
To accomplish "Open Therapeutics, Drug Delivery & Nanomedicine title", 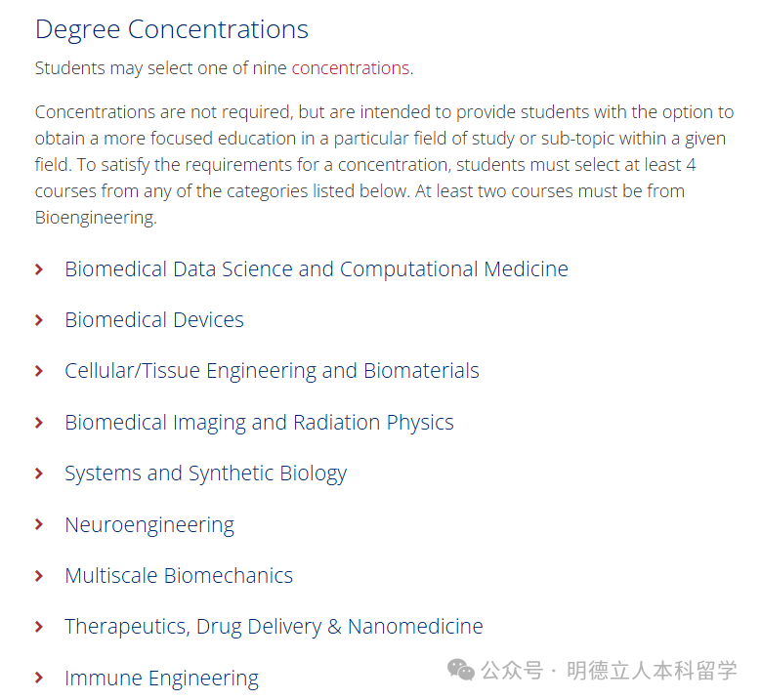I will coord(274,627).
